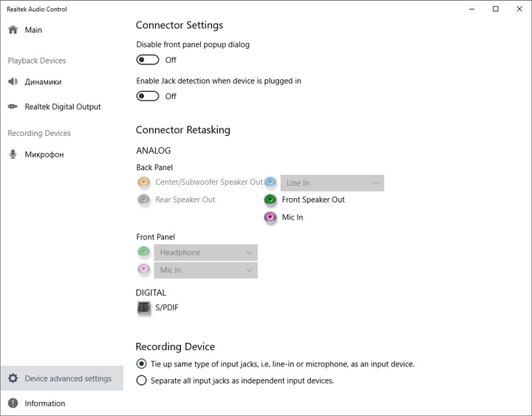Toggle Disable front panel popup dialog switch
Viewport: 532px width, 416px height.
(148, 60)
